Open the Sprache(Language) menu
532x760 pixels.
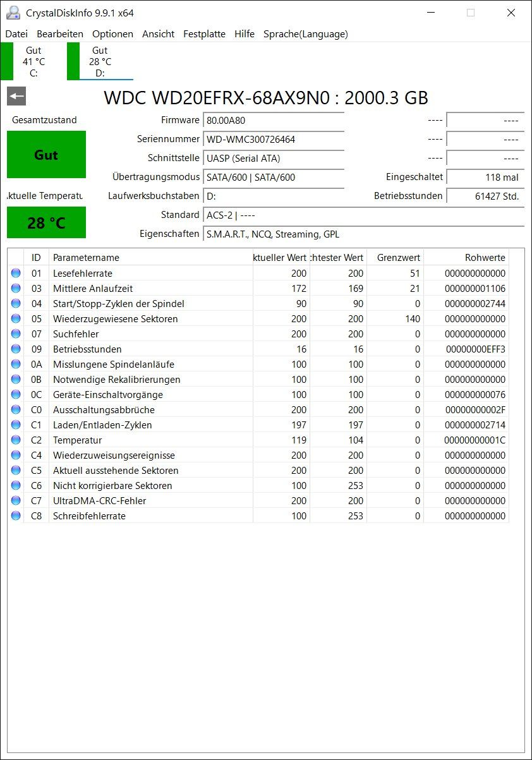306,34
